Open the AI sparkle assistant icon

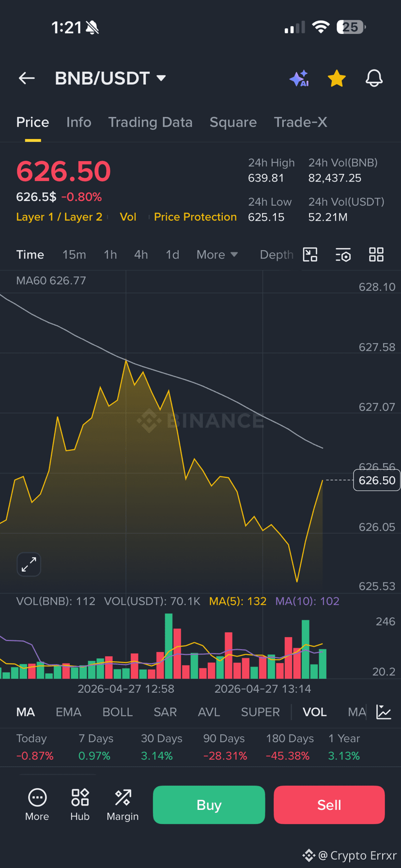299,78
